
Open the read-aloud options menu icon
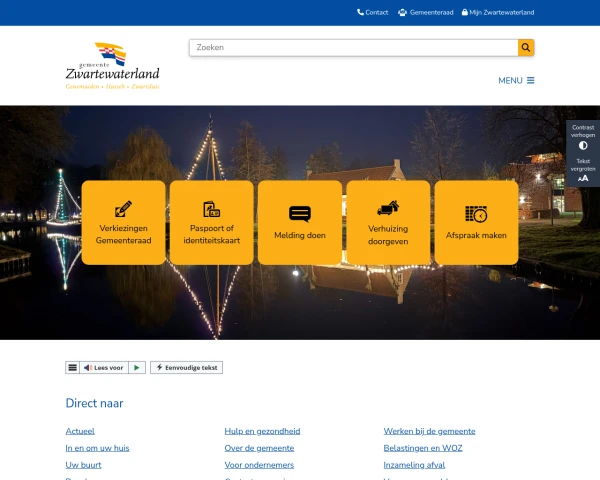tap(72, 368)
